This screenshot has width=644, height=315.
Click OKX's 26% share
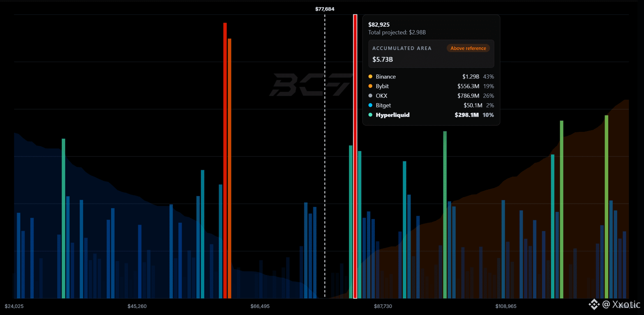click(489, 96)
